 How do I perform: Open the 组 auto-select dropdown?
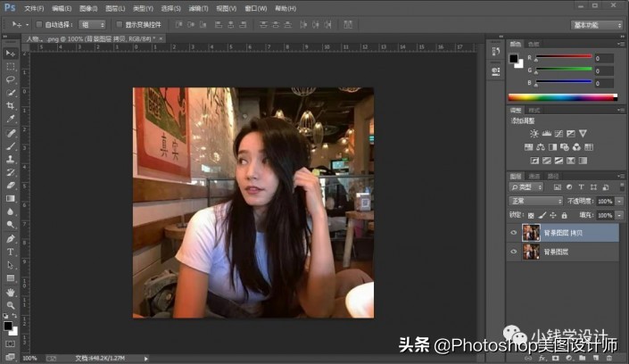point(92,24)
